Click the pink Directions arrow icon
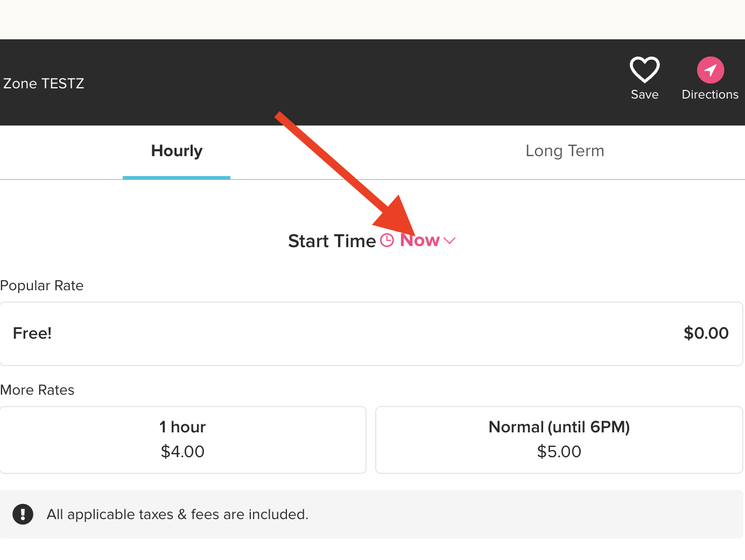The image size is (745, 560). (710, 70)
